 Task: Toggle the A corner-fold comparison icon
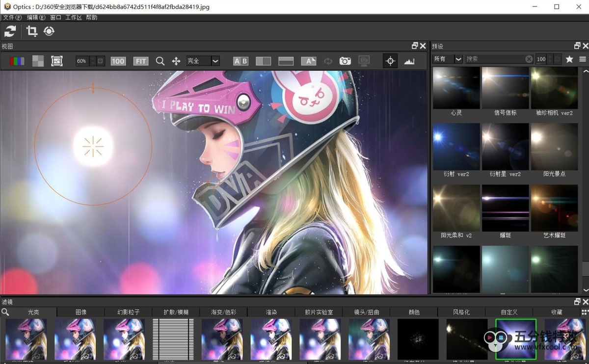[309, 61]
